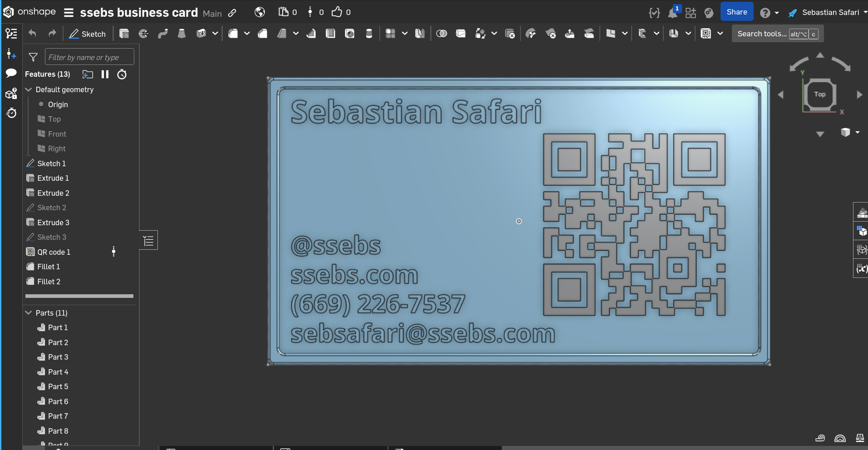Click the document link icon beside Main

click(x=232, y=13)
